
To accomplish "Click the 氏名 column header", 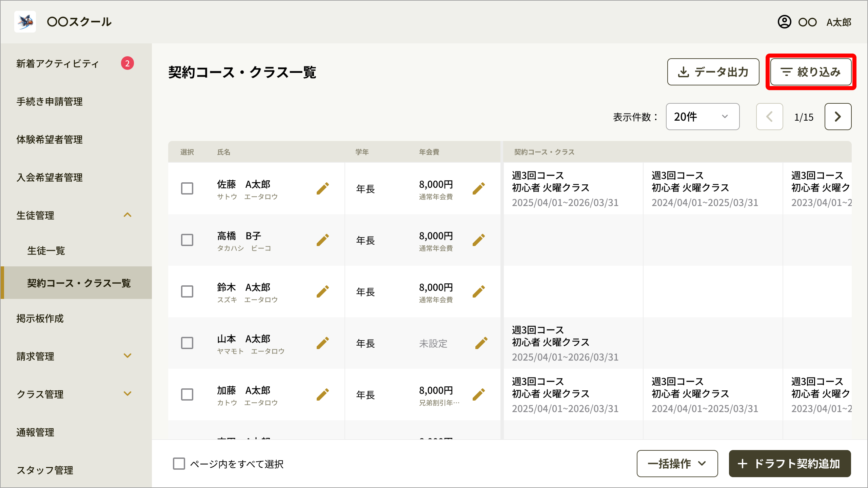I will click(x=224, y=152).
